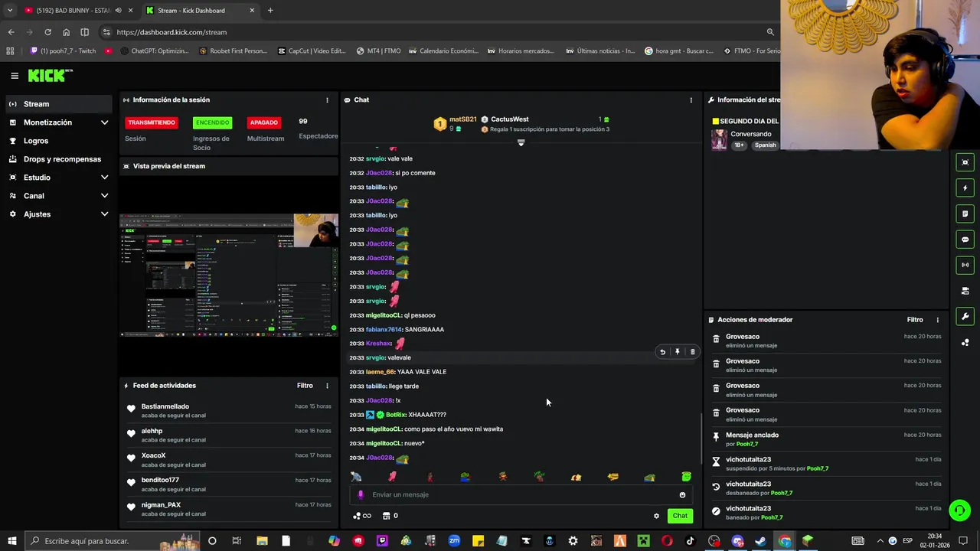Open the chat shop icon
The width and height of the screenshot is (980, 551).
point(387,516)
